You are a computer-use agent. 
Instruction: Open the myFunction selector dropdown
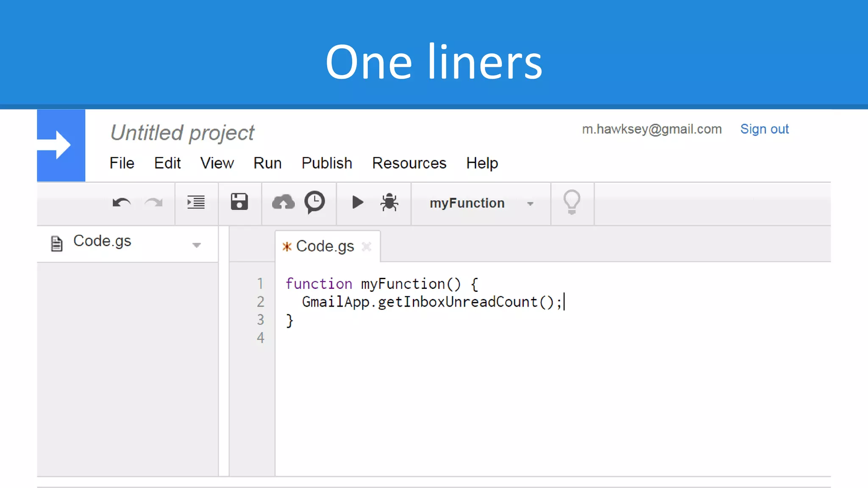coord(481,203)
